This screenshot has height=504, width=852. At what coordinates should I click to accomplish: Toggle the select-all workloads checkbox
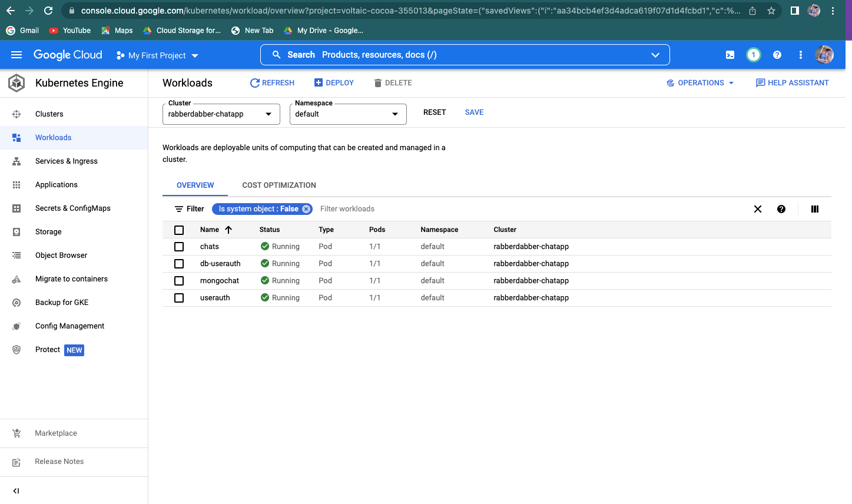pyautogui.click(x=179, y=230)
